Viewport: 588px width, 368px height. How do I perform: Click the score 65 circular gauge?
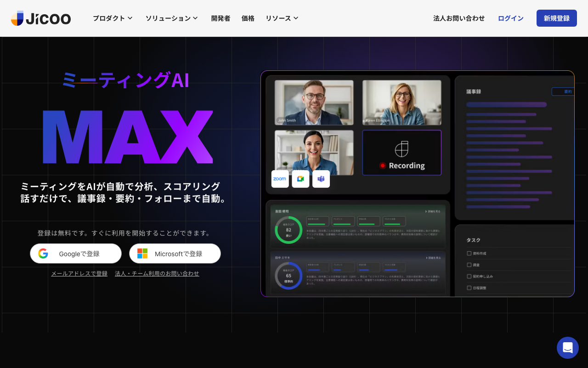tap(288, 276)
